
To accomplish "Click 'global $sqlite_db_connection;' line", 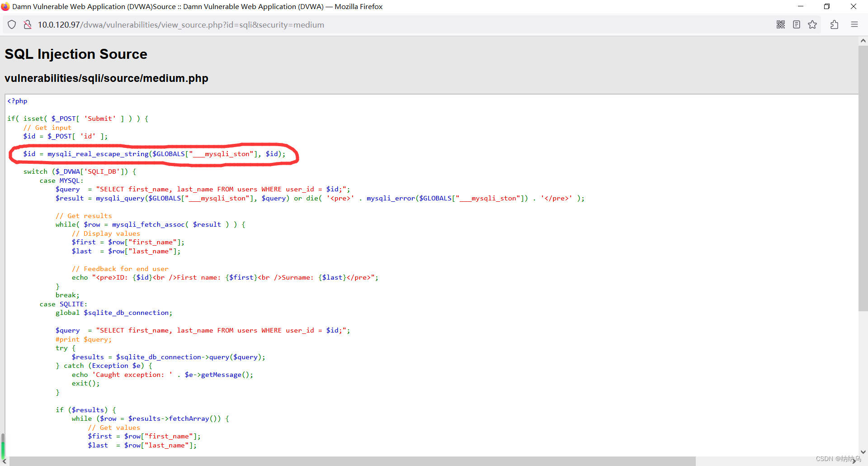I will pyautogui.click(x=114, y=313).
